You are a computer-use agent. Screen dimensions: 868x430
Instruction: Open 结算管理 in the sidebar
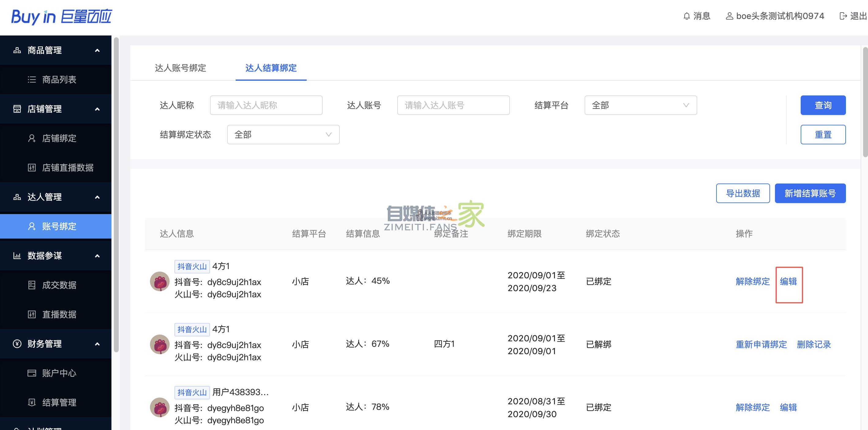59,402
